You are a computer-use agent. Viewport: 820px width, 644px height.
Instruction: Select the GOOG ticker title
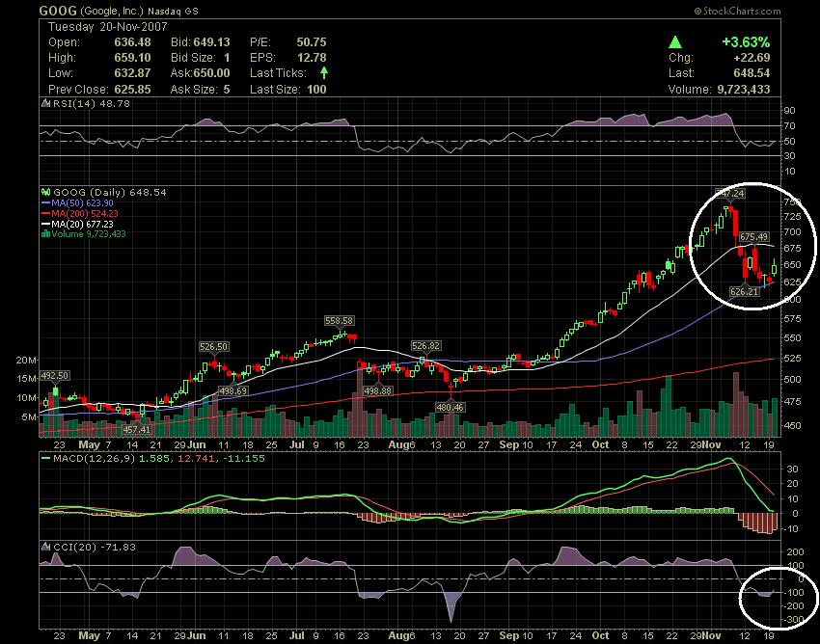coord(58,11)
